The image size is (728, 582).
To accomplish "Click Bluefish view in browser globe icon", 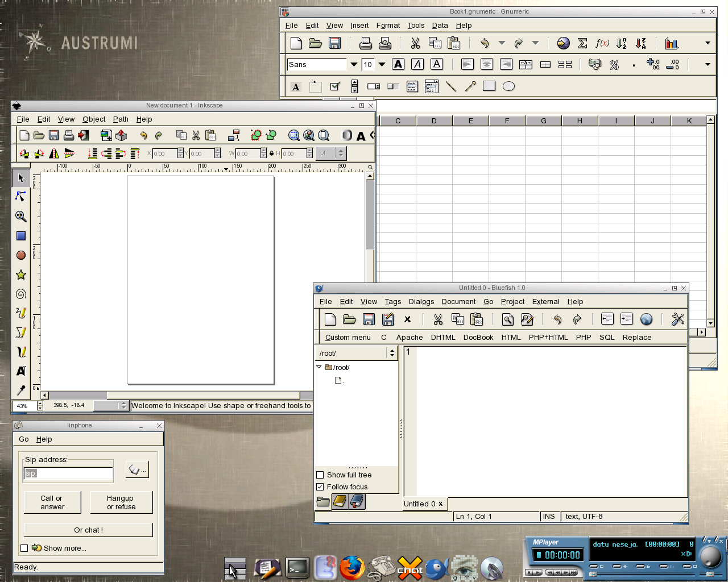I will (646, 319).
